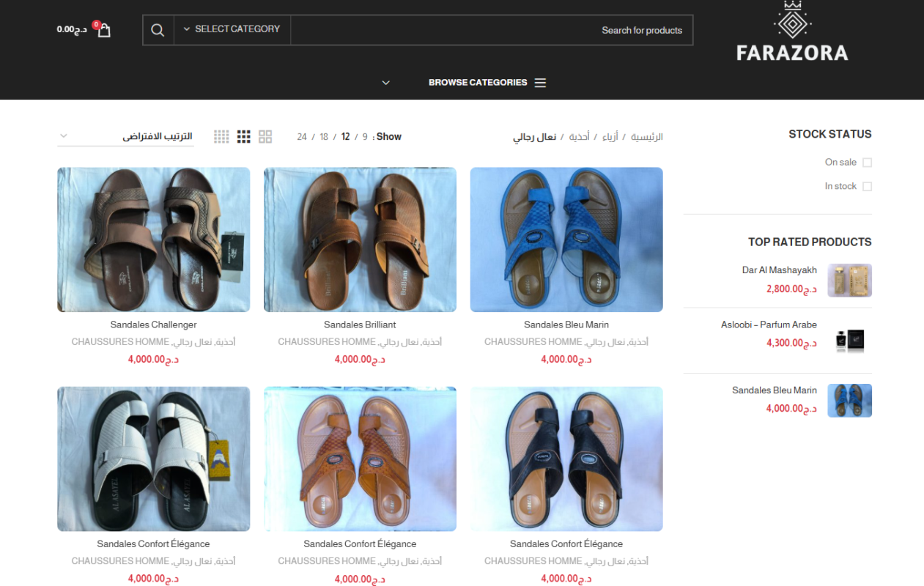Open the Sandales Brilliant product image
This screenshot has height=586, width=924.
360,240
